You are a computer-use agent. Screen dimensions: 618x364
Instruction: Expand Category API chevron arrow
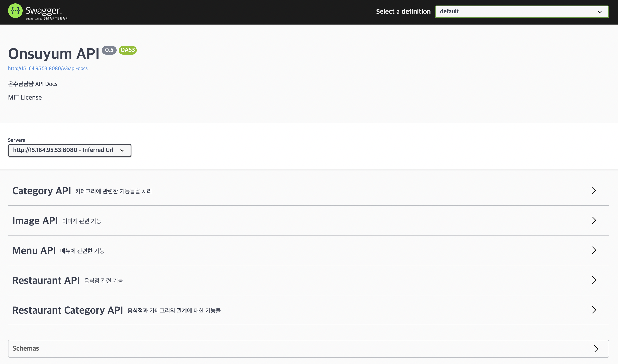coord(594,191)
